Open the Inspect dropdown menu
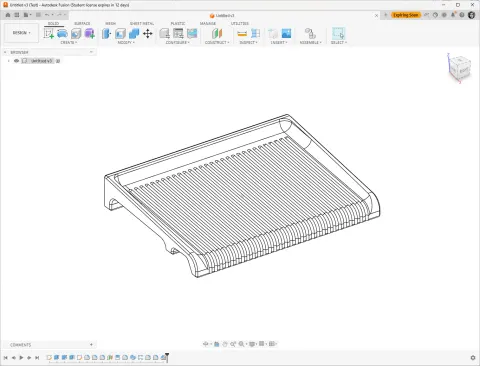480x366 pixels. click(x=248, y=43)
